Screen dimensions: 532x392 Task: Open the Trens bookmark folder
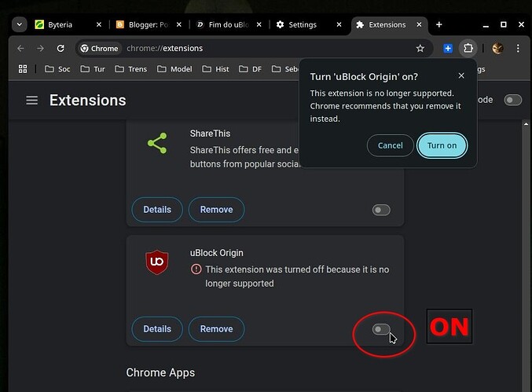130,69
